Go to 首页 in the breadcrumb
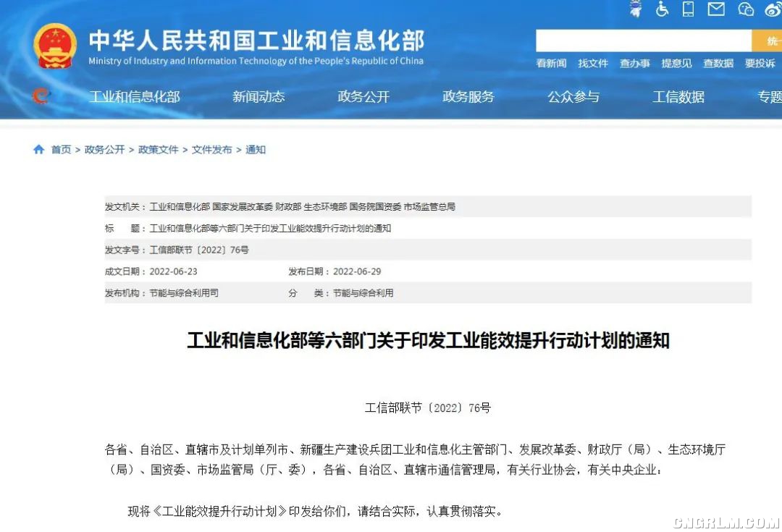Image resolution: width=782 pixels, height=532 pixels. pos(62,150)
